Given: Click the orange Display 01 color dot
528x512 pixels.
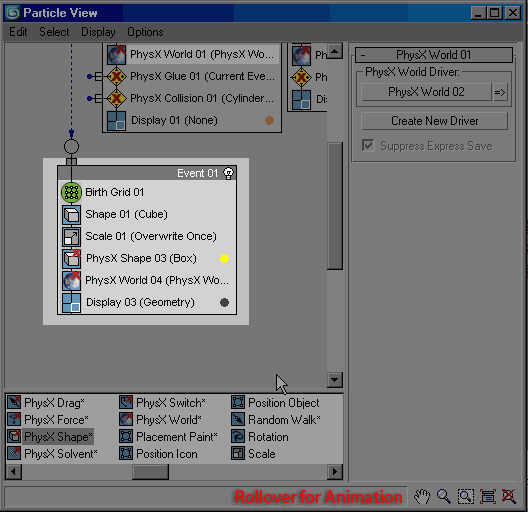Looking at the screenshot, I should pos(269,120).
